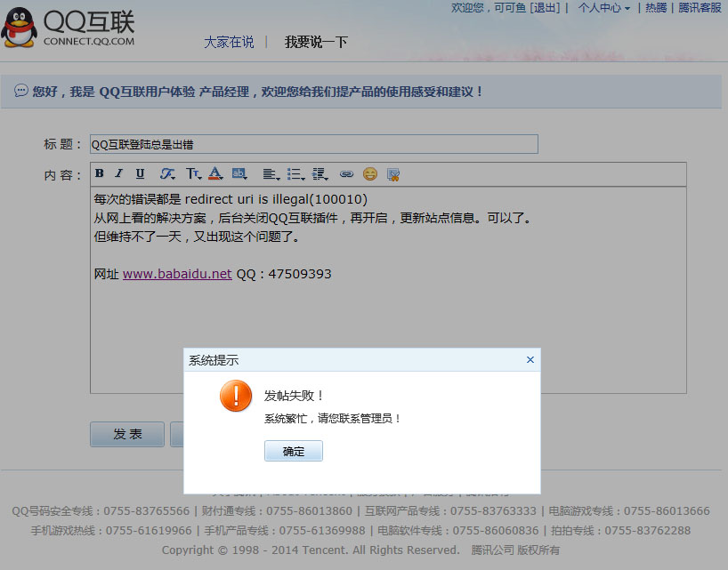Open the 腾讯客服 link
Image resolution: width=728 pixels, height=570 pixels.
pos(700,8)
